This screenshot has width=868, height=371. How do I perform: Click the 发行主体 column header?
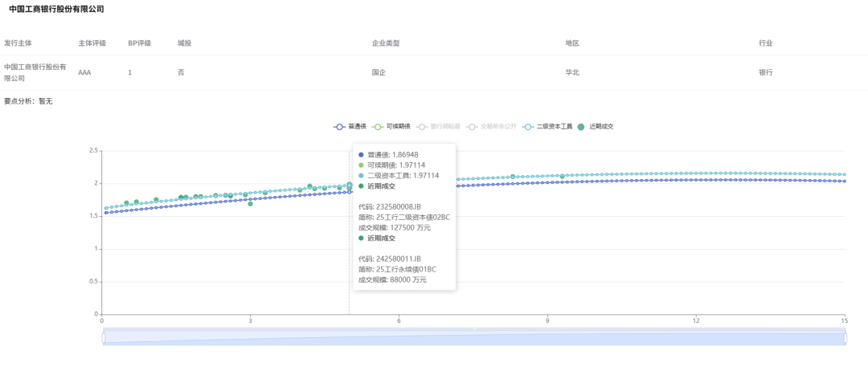[x=18, y=43]
